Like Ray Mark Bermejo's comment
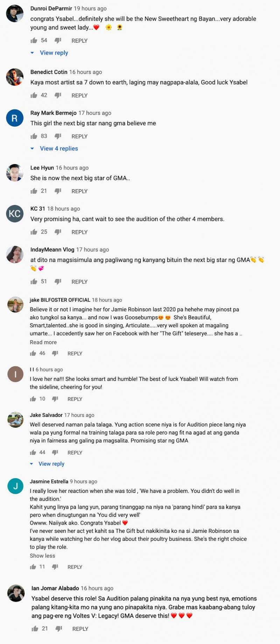The width and height of the screenshot is (280, 644). [34, 136]
